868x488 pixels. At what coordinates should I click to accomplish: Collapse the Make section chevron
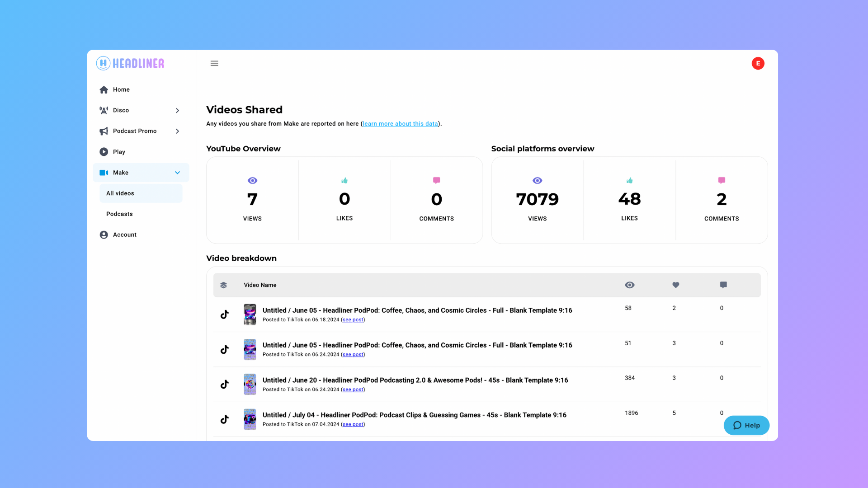tap(177, 173)
